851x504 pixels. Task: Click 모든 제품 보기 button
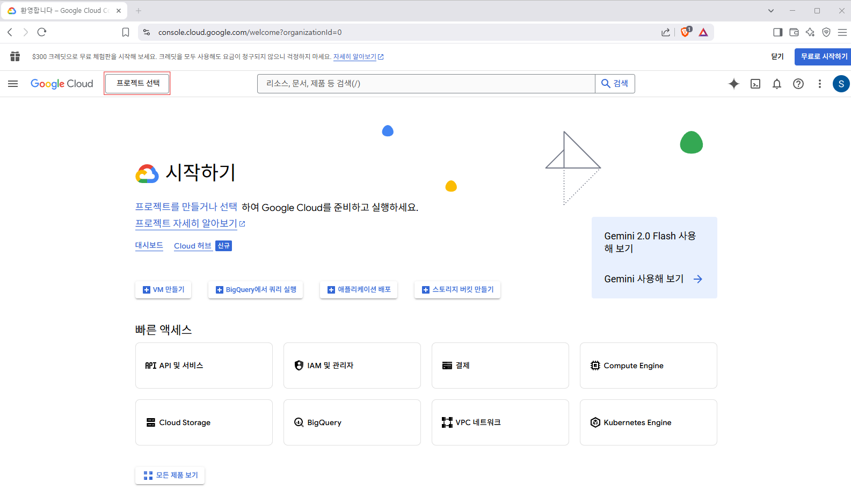click(x=170, y=476)
